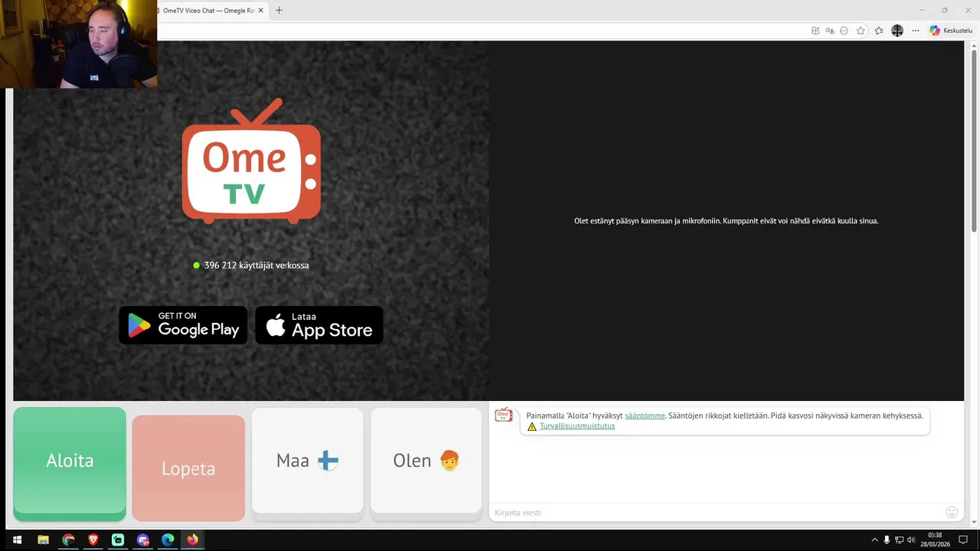Screen dimensions: 980x551
Task: Close the OmeTV Video Chat tab
Action: 261,11
